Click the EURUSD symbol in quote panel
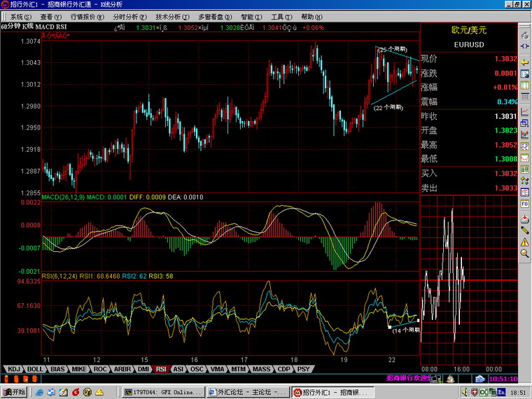The width and height of the screenshot is (532, 399). point(468,44)
